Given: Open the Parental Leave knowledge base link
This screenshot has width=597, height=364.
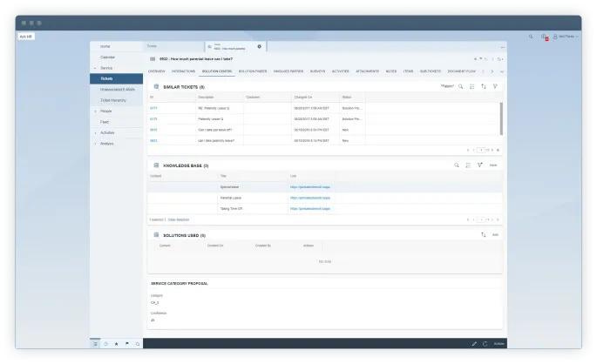Looking at the screenshot, I should pyautogui.click(x=310, y=198).
